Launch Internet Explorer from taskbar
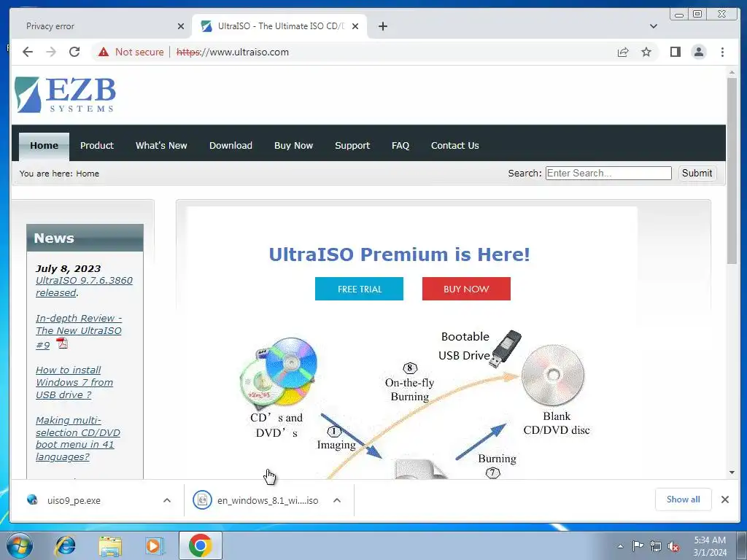The image size is (747, 560). tap(65, 545)
